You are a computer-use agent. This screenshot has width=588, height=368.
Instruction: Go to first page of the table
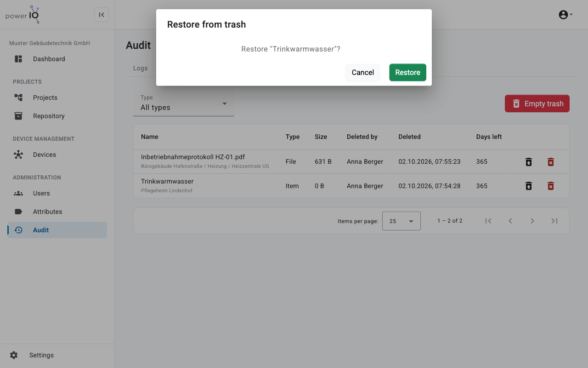(x=488, y=221)
